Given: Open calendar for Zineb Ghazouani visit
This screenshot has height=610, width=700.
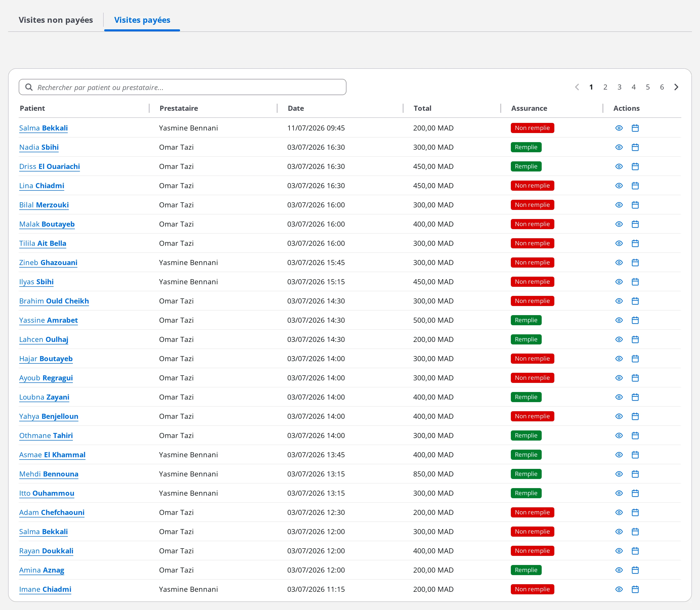Looking at the screenshot, I should [635, 263].
